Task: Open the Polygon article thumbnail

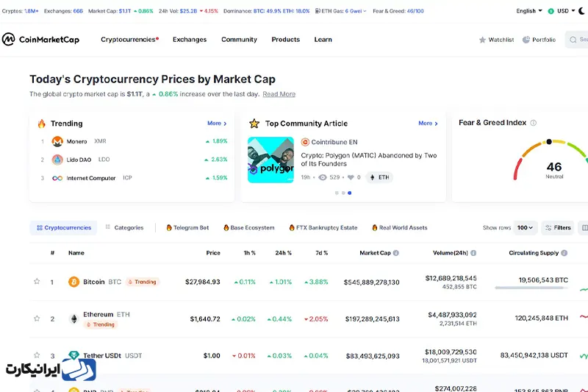Action: coord(270,160)
